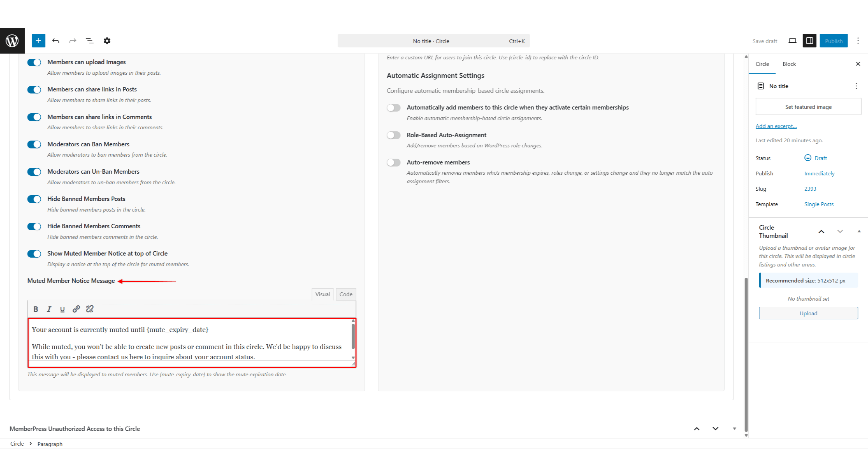Disable Members can upload Images toggle

34,62
